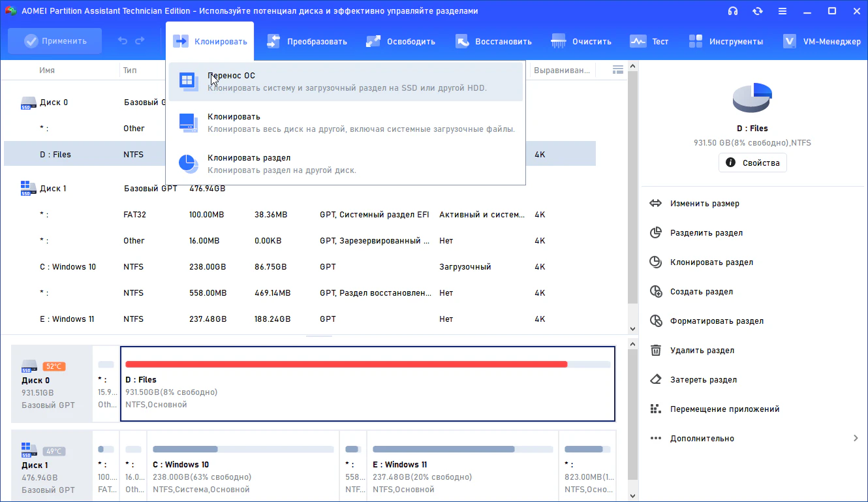Open the Восстановить toolbar menu
This screenshot has width=868, height=502.
[493, 41]
